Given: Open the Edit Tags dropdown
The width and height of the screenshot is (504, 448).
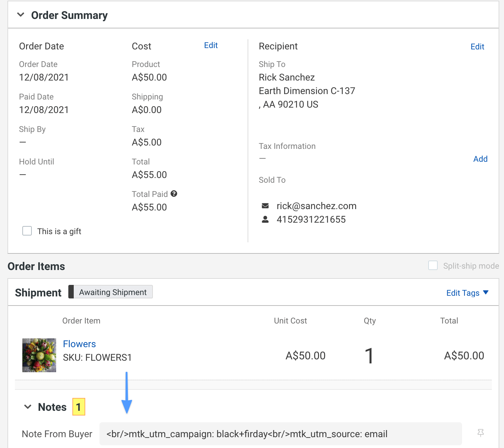Looking at the screenshot, I should tap(467, 293).
